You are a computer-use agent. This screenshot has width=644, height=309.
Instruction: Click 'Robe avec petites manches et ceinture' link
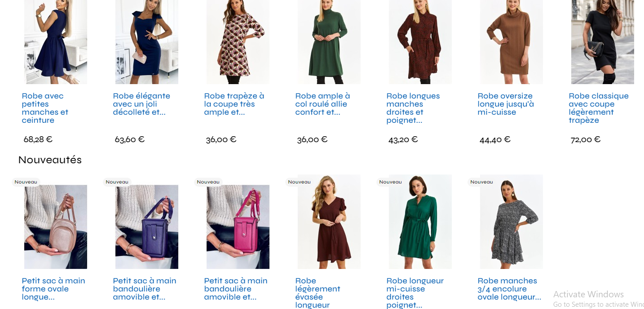tap(45, 108)
